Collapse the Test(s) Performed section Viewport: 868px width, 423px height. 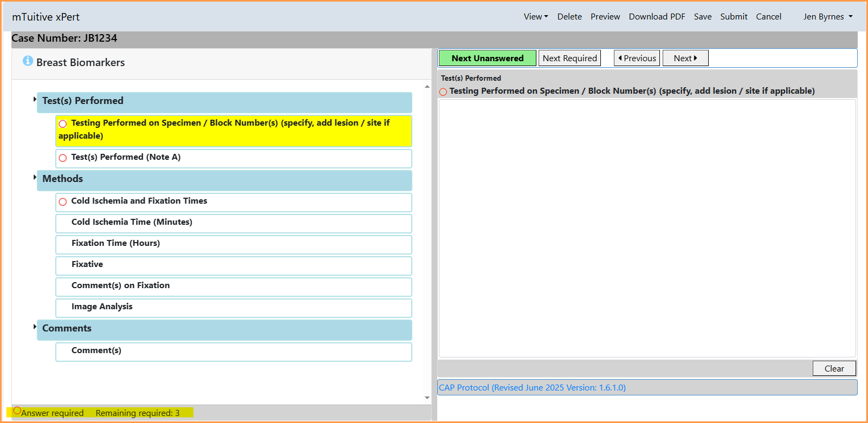tap(35, 99)
